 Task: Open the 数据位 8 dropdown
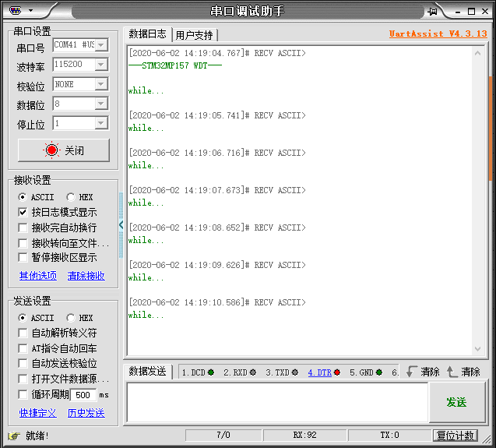pyautogui.click(x=101, y=104)
